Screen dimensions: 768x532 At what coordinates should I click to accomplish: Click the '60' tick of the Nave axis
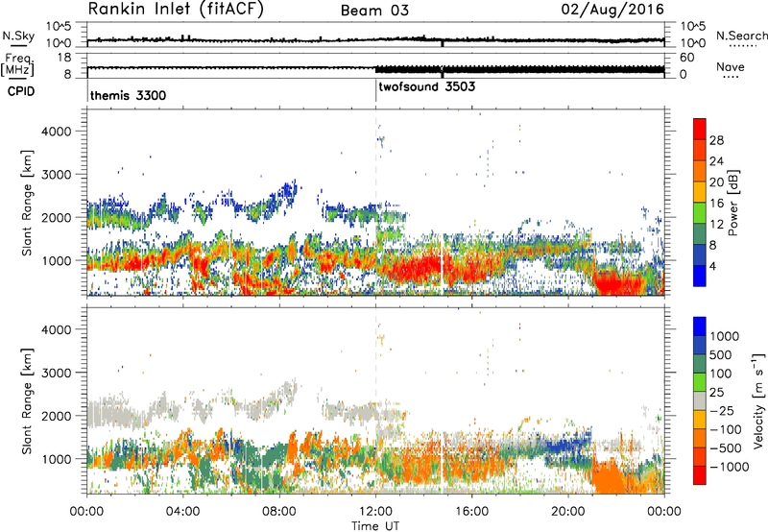686,58
